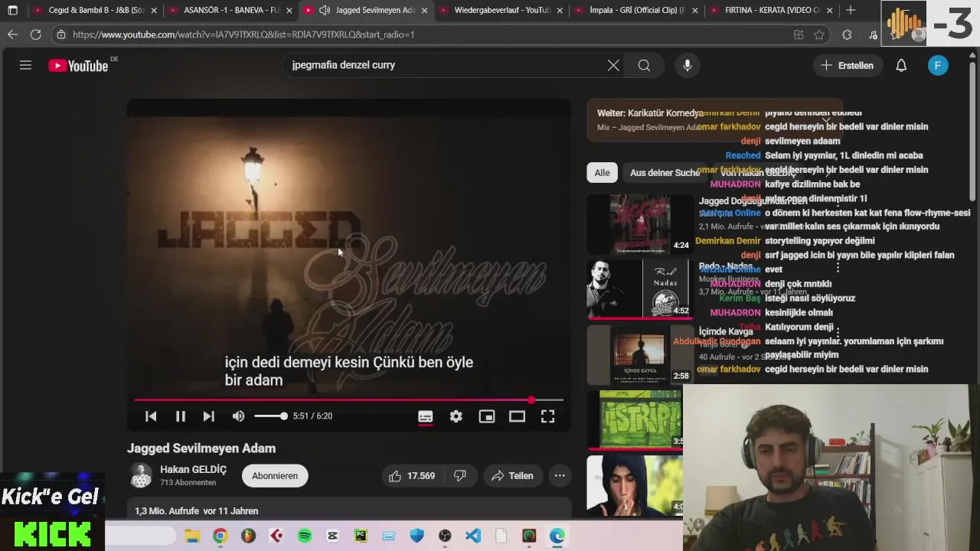Go to the YouTube home logo
Image resolution: width=980 pixels, height=551 pixels.
pos(79,66)
